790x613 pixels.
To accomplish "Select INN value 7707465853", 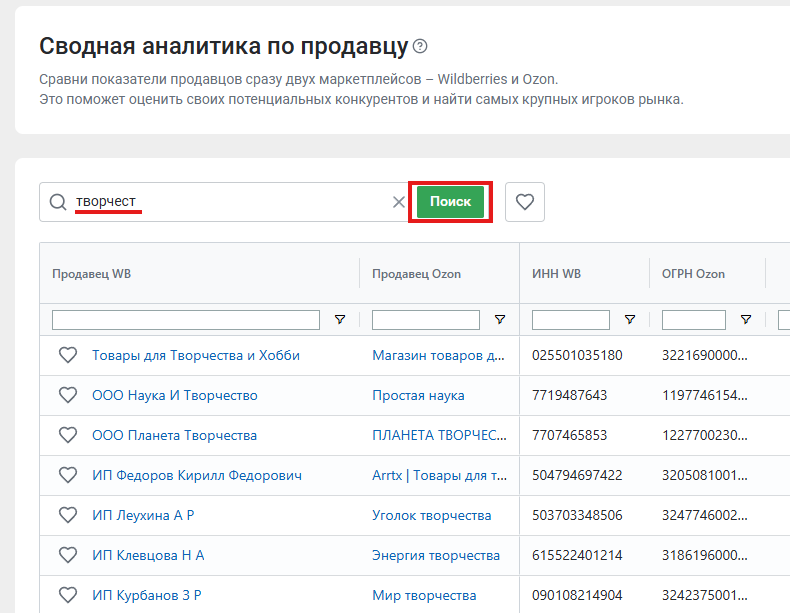I will pyautogui.click(x=570, y=435).
